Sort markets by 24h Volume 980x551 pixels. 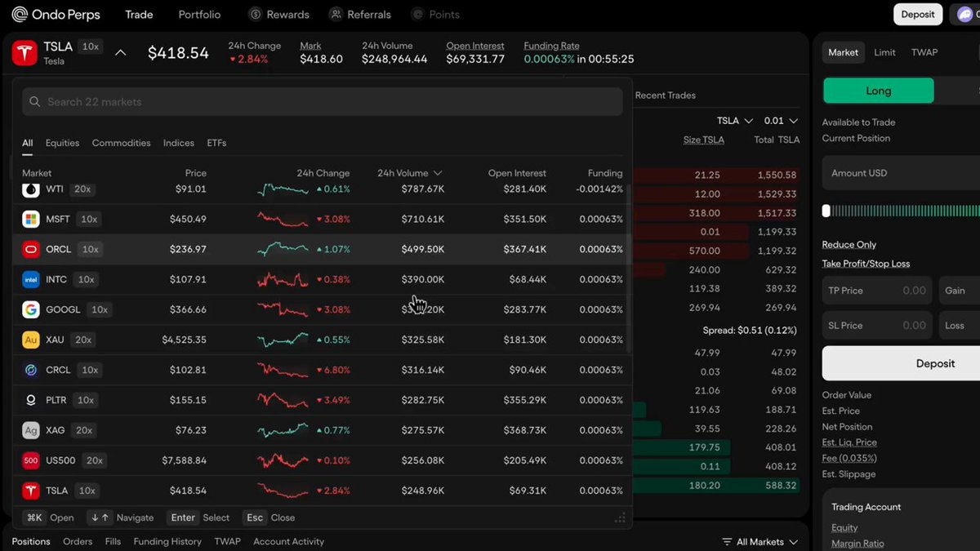[x=409, y=173]
